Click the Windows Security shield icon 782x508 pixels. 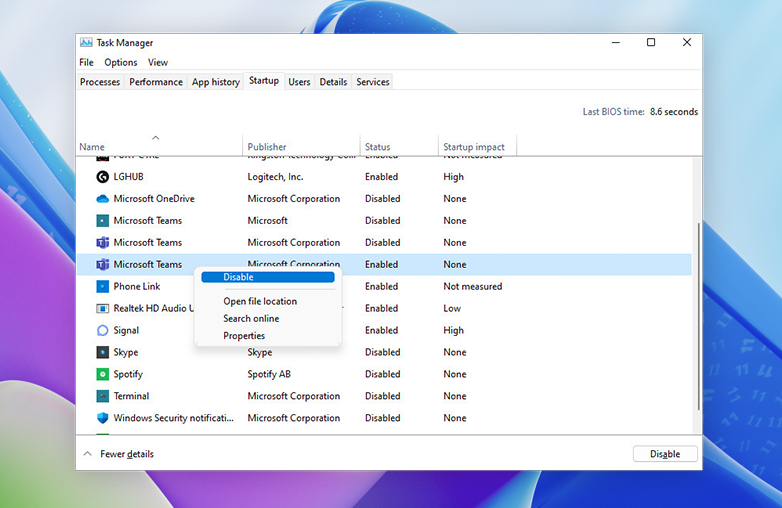pyautogui.click(x=102, y=418)
